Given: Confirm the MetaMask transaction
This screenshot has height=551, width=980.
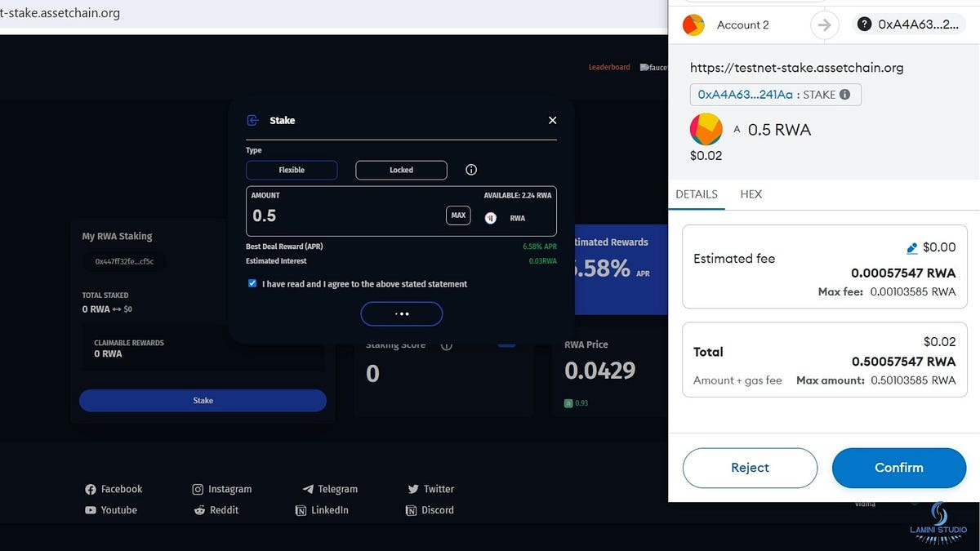Looking at the screenshot, I should tap(899, 468).
